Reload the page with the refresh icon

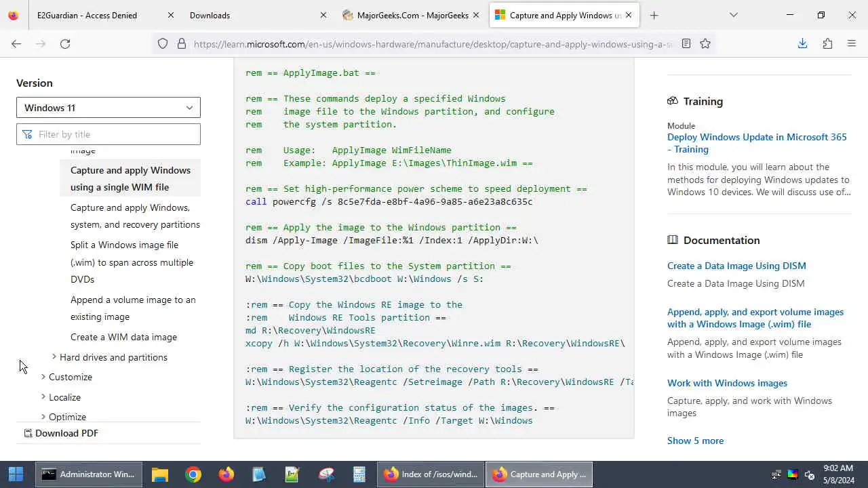coord(65,43)
